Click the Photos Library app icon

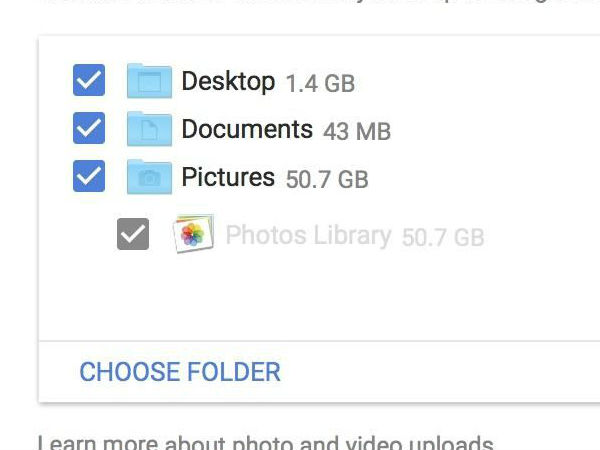pyautogui.click(x=193, y=234)
